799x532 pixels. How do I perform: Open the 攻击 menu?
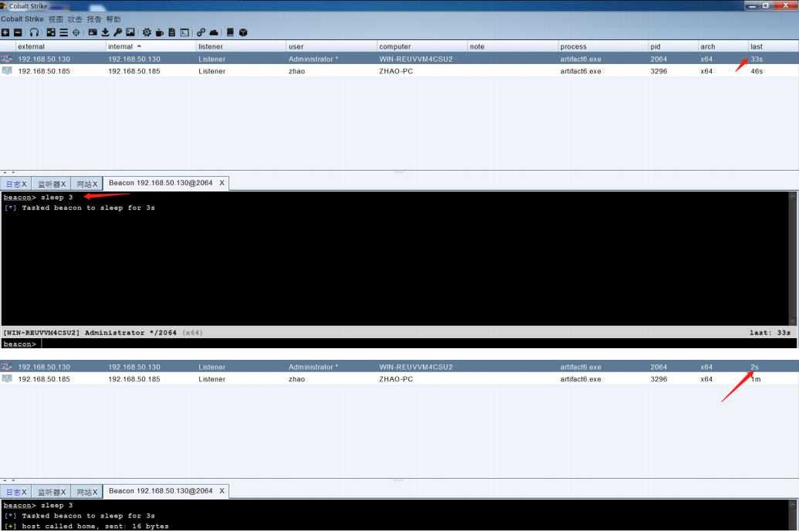(x=75, y=19)
